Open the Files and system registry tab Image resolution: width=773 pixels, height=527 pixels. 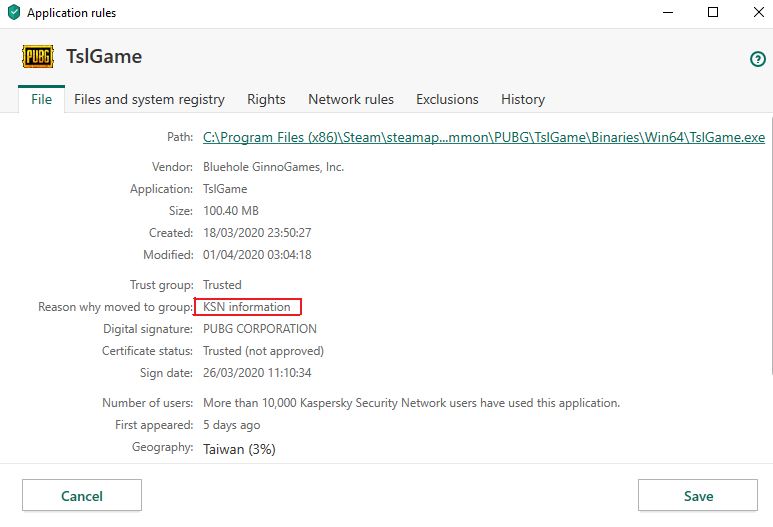click(x=149, y=99)
